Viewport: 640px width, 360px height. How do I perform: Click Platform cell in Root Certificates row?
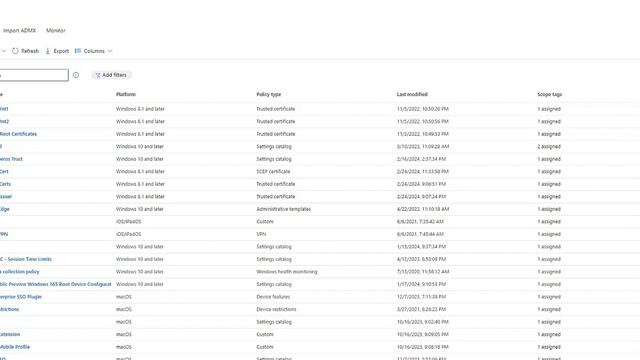point(140,134)
